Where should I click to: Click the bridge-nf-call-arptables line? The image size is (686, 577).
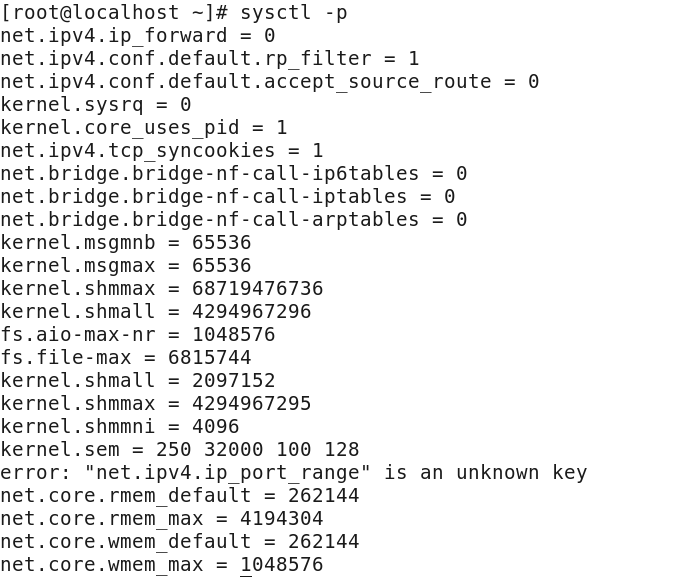[234, 220]
